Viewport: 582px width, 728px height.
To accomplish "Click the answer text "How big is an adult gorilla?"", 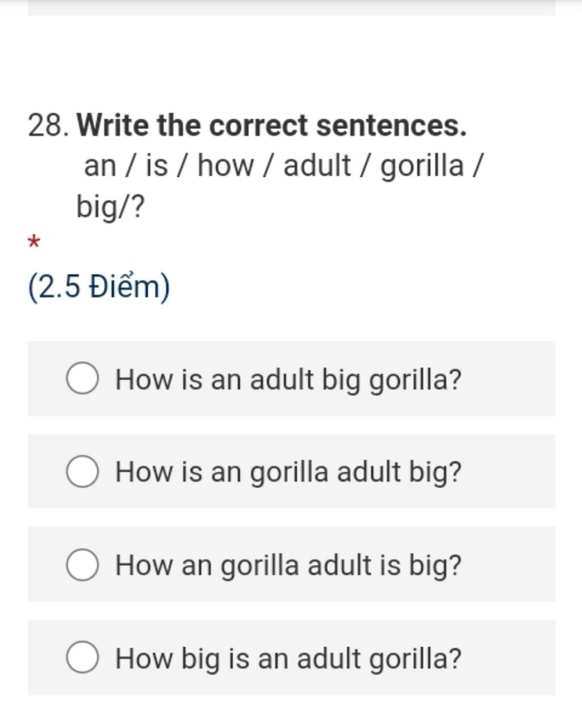I will point(288,658).
